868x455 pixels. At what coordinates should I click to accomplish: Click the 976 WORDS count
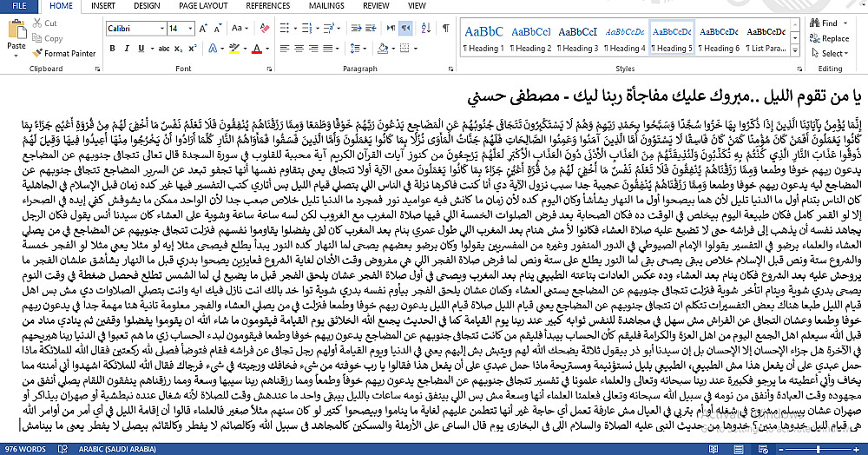(25, 449)
